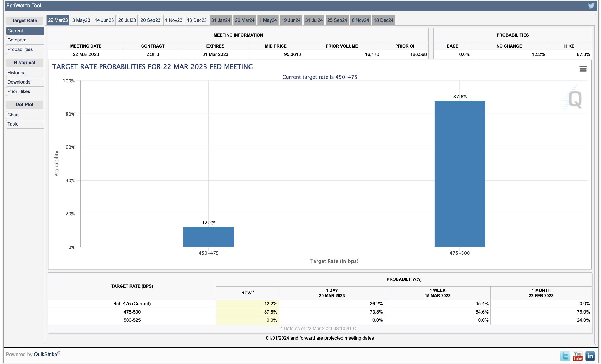Open the chart hamburger menu icon
This screenshot has width=601, height=364.
click(x=583, y=69)
